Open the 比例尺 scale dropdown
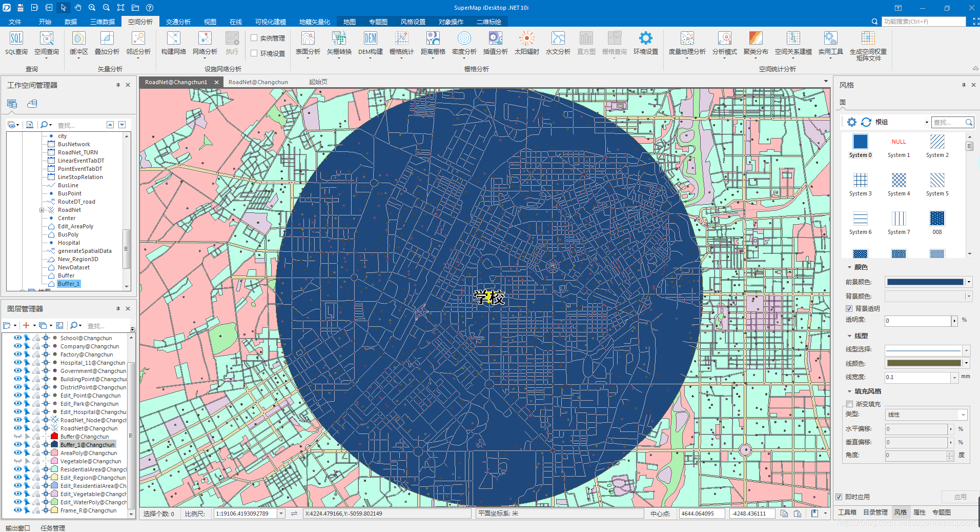 click(281, 514)
